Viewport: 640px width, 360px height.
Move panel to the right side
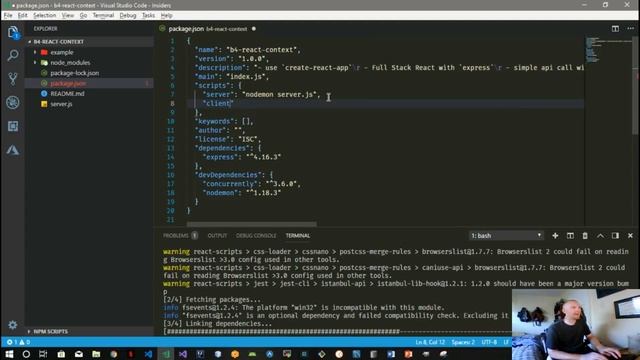click(615, 236)
